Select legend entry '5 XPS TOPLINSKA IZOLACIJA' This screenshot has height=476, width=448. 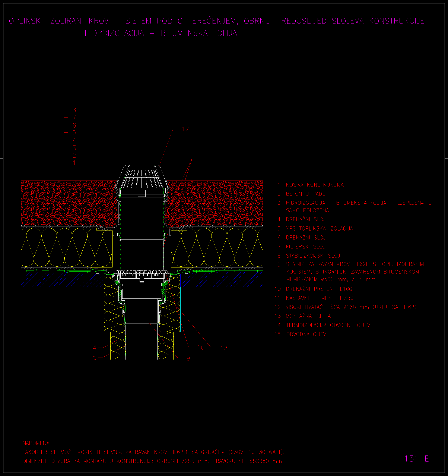pos(315,229)
